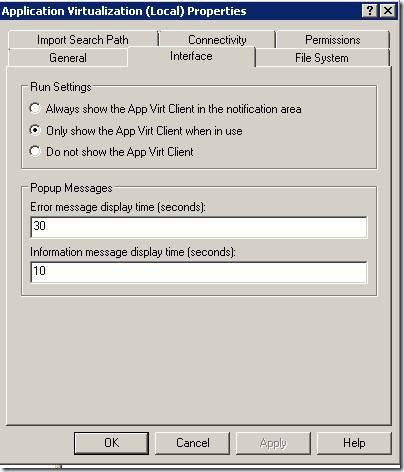Select the Interface tab
404x472 pixels.
click(x=191, y=56)
